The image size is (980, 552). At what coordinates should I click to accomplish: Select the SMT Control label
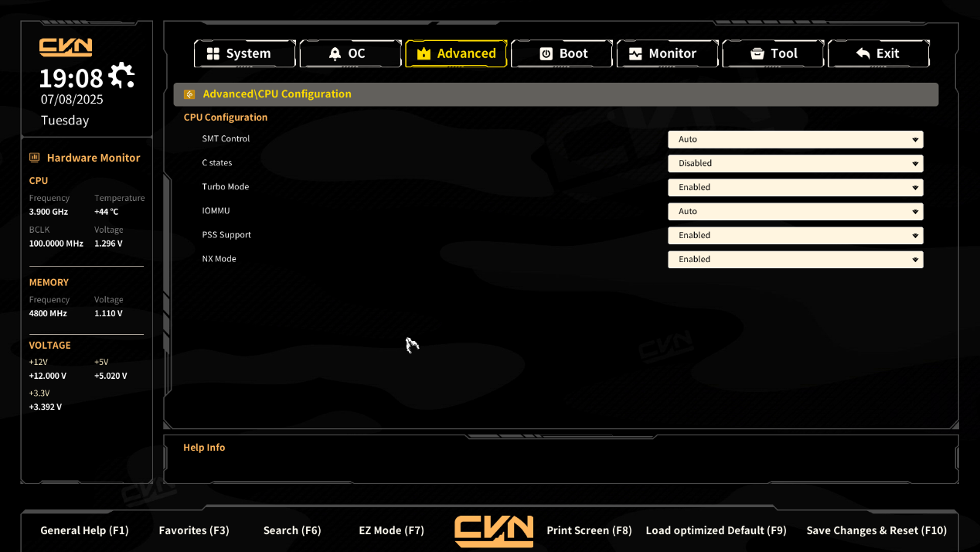(x=226, y=139)
